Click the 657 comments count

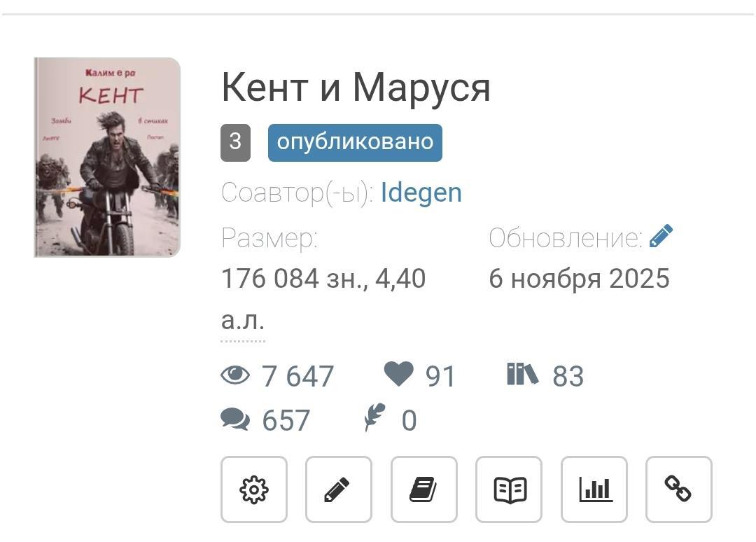pyautogui.click(x=286, y=420)
